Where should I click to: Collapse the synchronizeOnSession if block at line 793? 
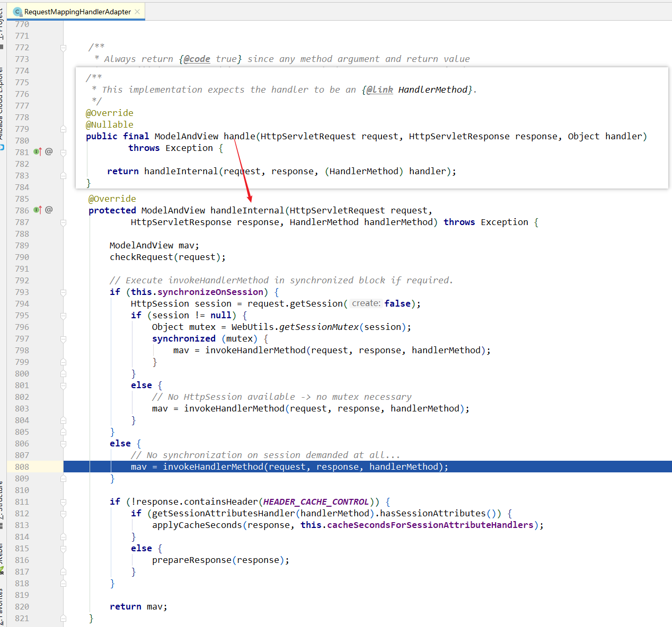[x=63, y=292]
